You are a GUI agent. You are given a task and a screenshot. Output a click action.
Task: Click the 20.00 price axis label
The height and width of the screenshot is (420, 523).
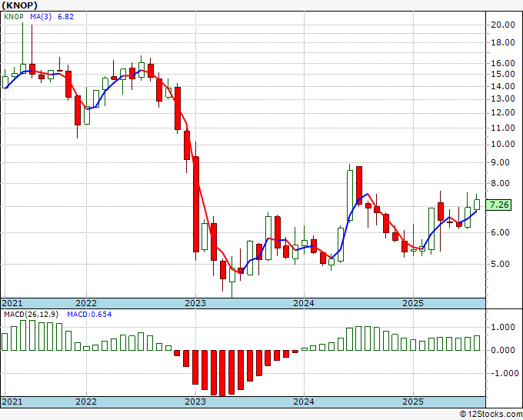503,25
